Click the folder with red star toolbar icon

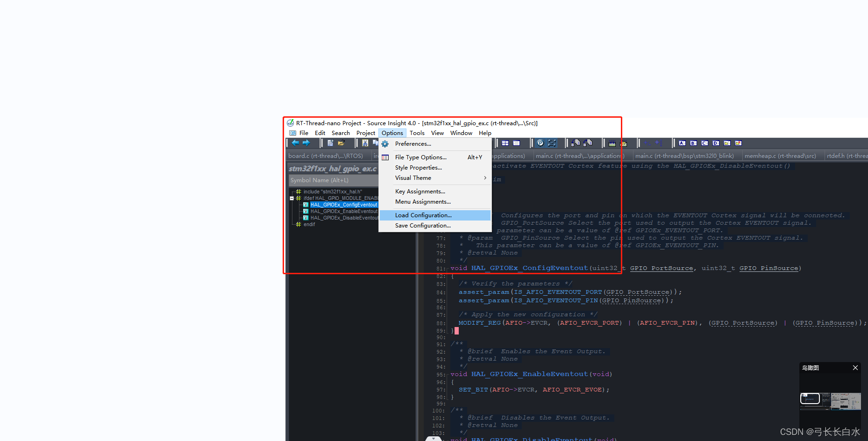tap(738, 143)
